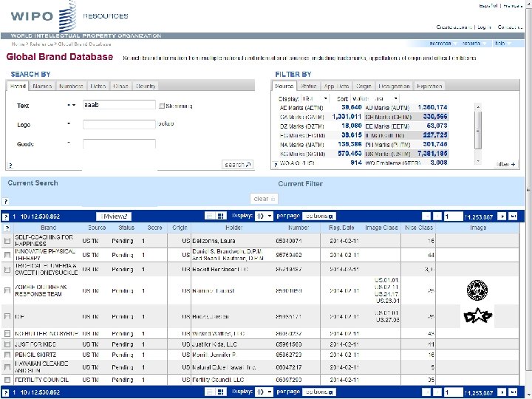Click page number field in top bar
This screenshot has width=532, height=399.
pos(454,216)
